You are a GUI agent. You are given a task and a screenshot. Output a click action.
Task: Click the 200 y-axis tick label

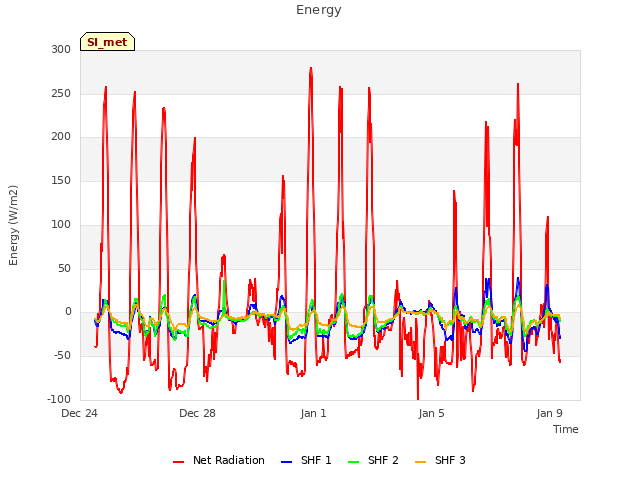click(61, 137)
